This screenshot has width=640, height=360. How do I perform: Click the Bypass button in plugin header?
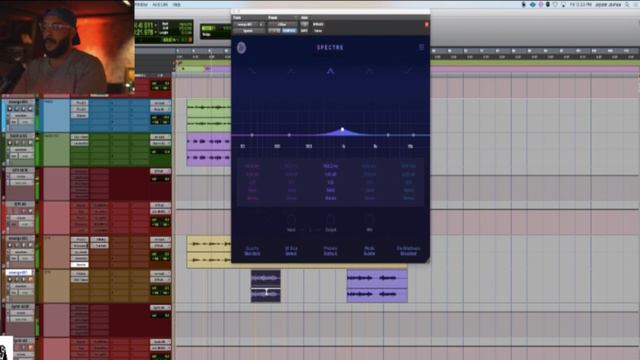pos(318,24)
